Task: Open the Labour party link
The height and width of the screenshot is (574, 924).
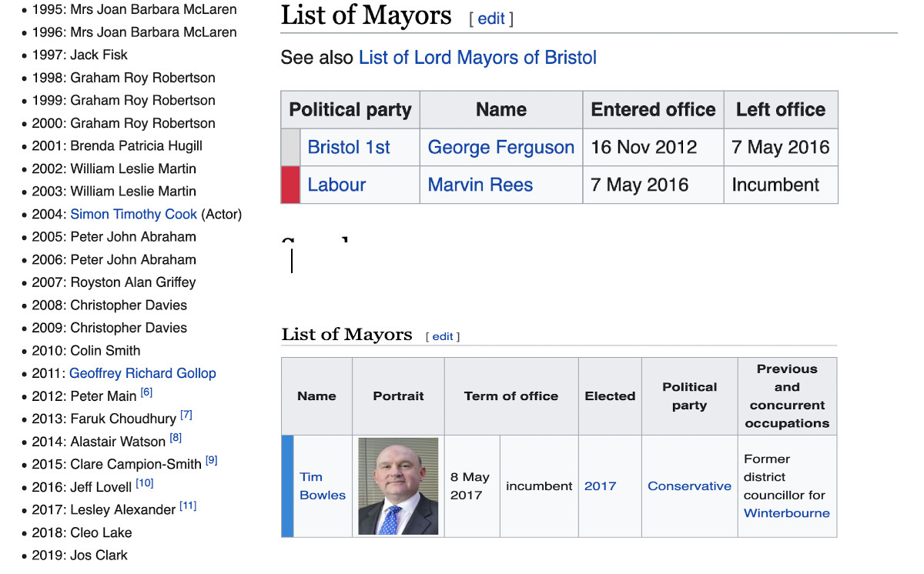Action: pos(336,185)
